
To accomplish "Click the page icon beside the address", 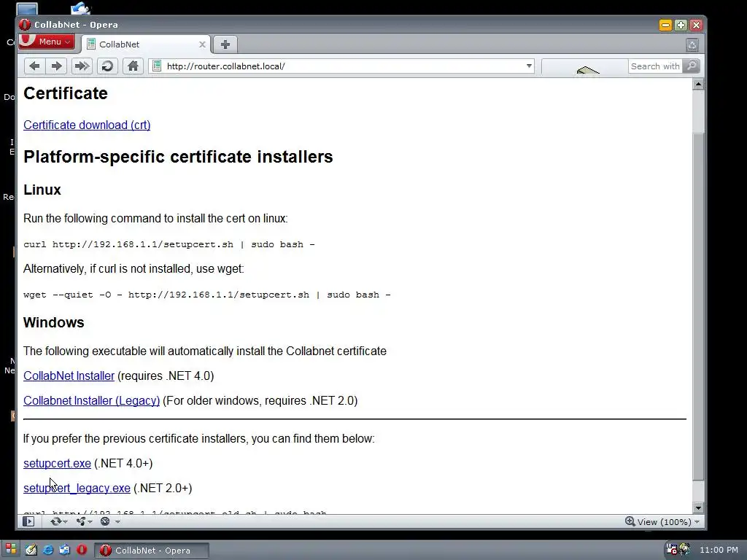I will point(157,66).
